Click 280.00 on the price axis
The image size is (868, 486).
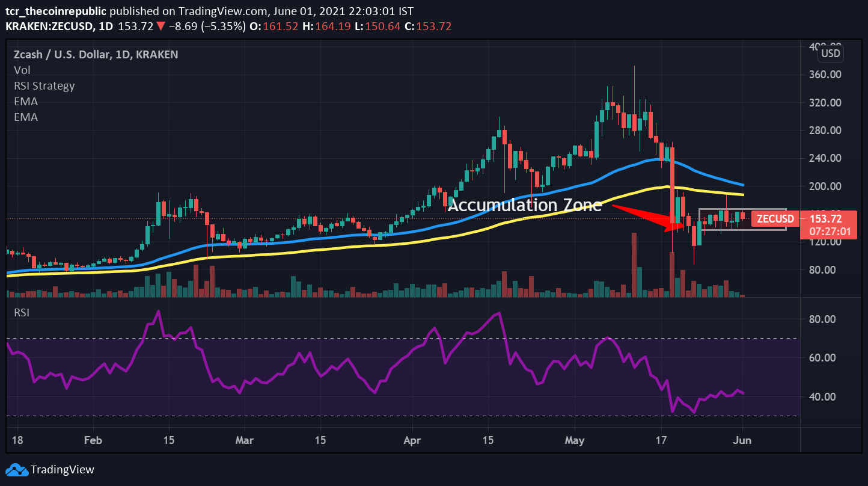(825, 131)
